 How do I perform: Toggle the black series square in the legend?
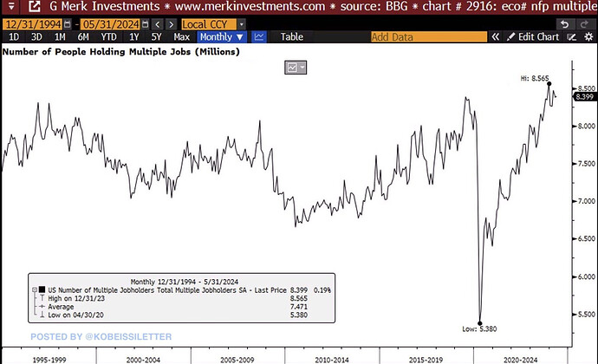42,289
